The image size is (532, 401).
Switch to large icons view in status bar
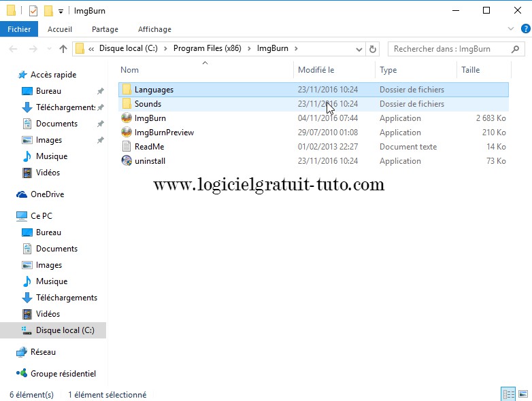(523, 394)
